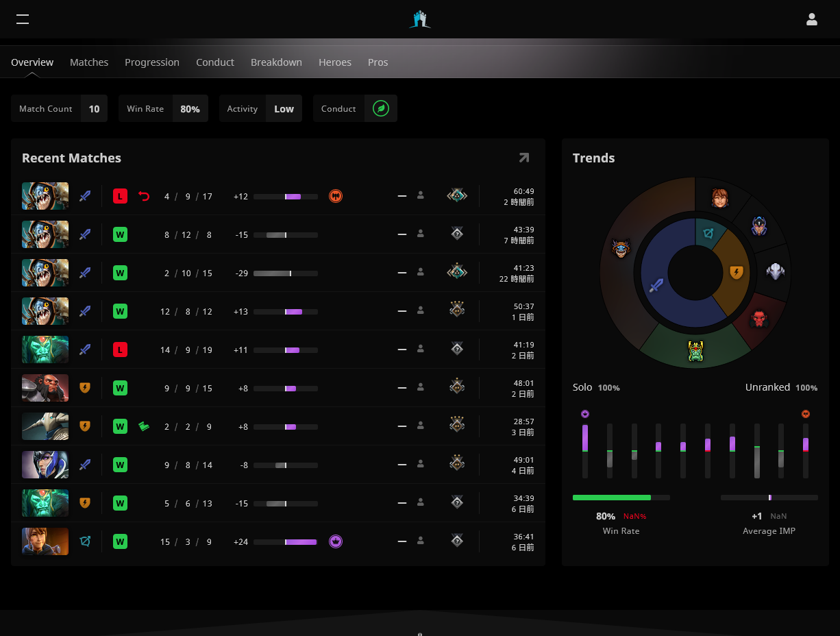Click the L loss badge in 41:19 match
Image resolution: width=840 pixels, height=636 pixels.
click(120, 350)
